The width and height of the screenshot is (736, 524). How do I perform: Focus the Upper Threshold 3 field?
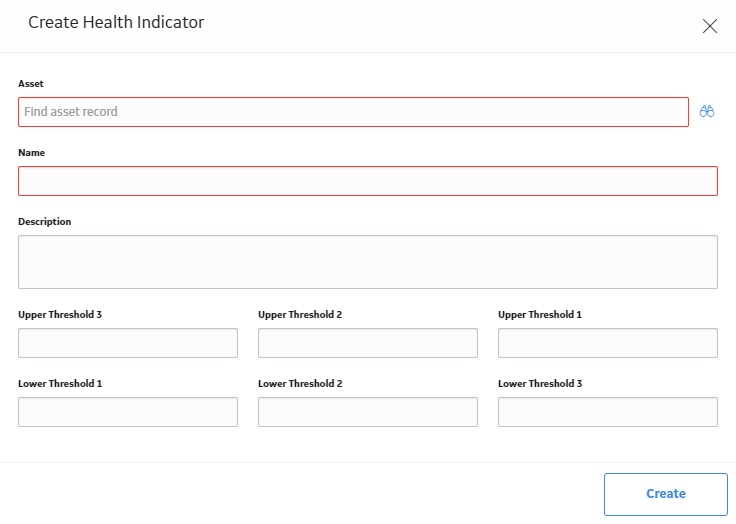[x=128, y=343]
